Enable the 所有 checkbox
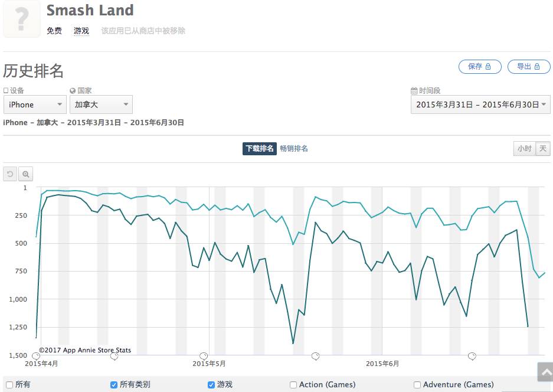The height and width of the screenshot is (392, 553). [9, 385]
